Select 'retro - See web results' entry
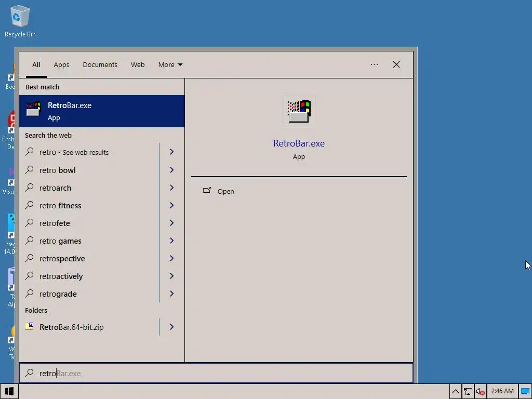 point(89,152)
